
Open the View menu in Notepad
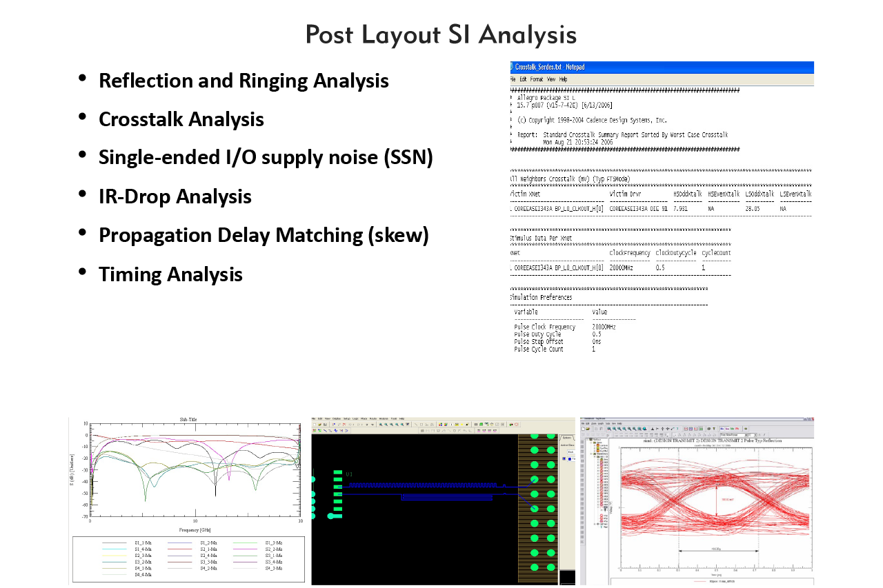point(551,79)
